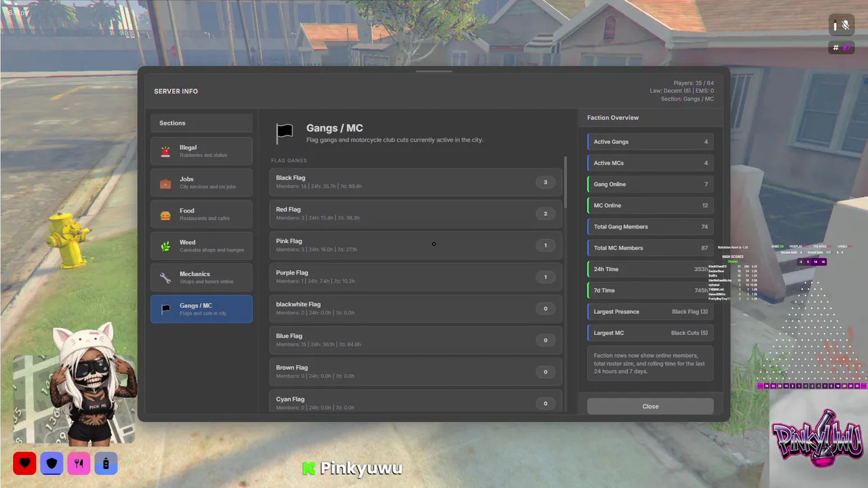868x488 pixels.
Task: Click the Pinkyuwu streamer name text
Action: click(361, 468)
